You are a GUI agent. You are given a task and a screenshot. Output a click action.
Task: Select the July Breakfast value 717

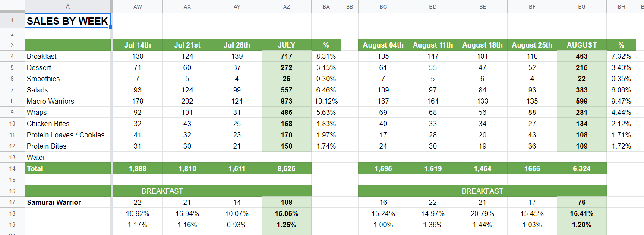point(286,56)
